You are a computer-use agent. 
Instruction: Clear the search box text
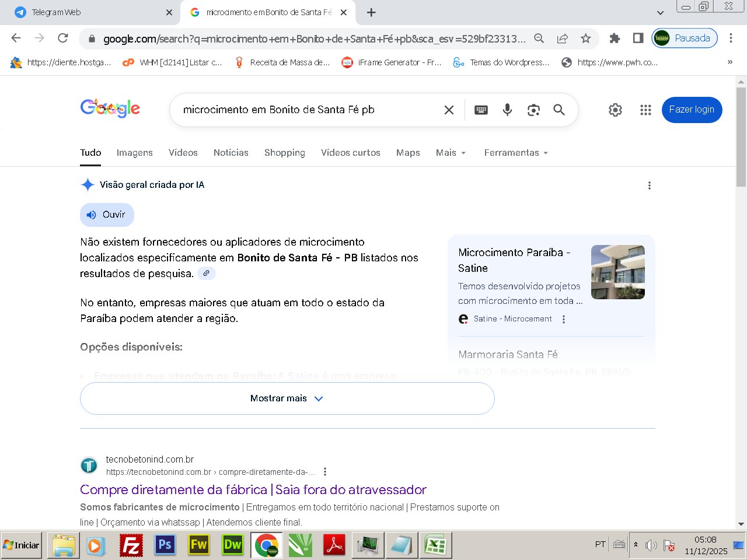[449, 110]
